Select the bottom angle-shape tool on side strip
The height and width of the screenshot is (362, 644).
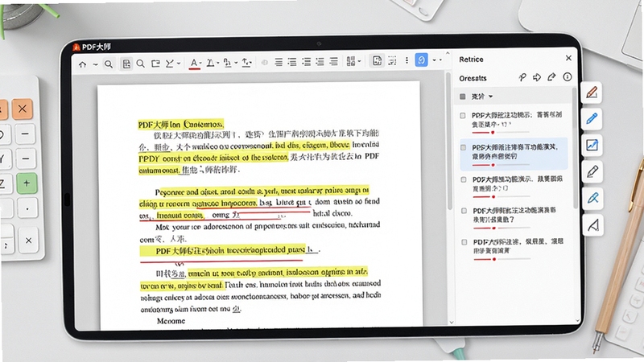pyautogui.click(x=593, y=224)
